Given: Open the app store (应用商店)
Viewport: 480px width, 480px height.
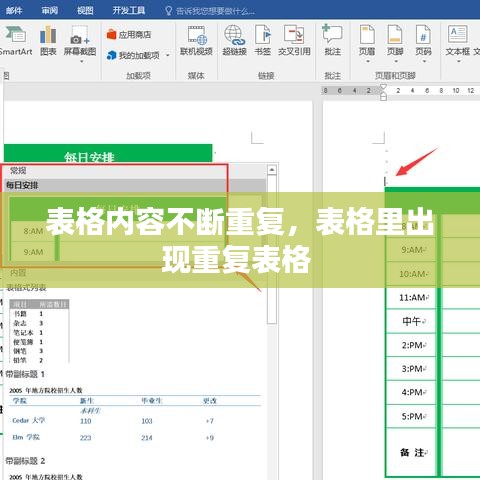Looking at the screenshot, I should click(x=129, y=34).
